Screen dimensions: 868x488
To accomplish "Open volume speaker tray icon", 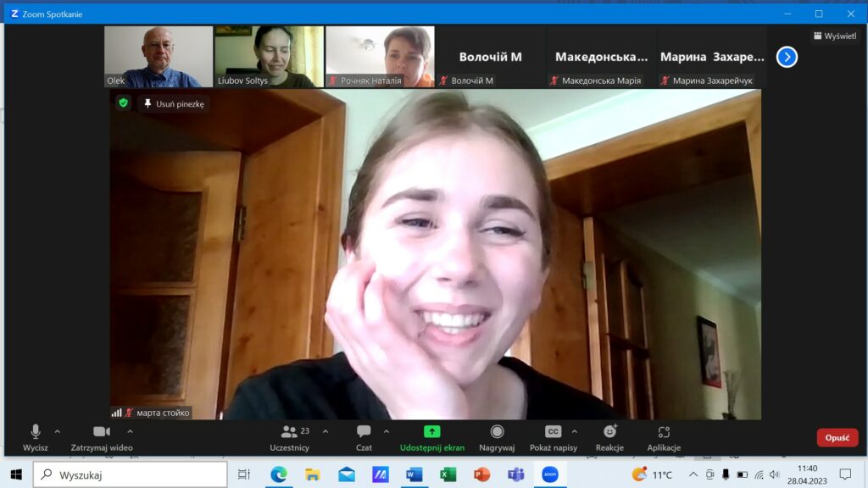I will point(775,474).
